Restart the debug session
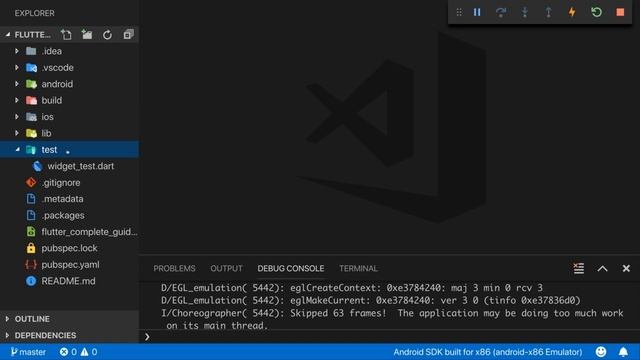The width and height of the screenshot is (640, 360). point(596,12)
